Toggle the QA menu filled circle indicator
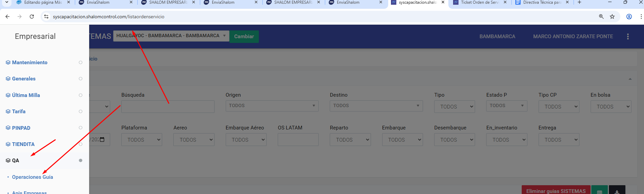Screen dimensions: 644x194 [80, 161]
